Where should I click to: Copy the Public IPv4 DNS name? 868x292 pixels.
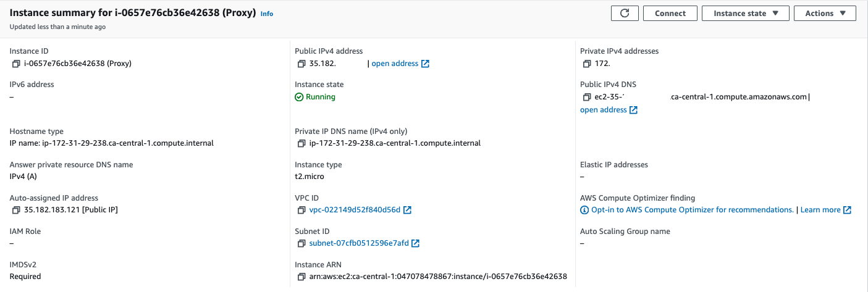point(587,97)
